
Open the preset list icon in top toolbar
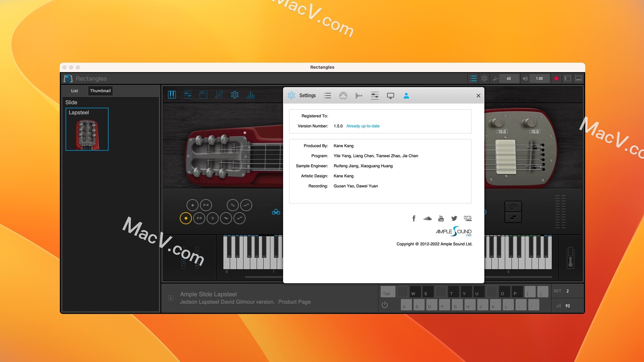pyautogui.click(x=473, y=78)
